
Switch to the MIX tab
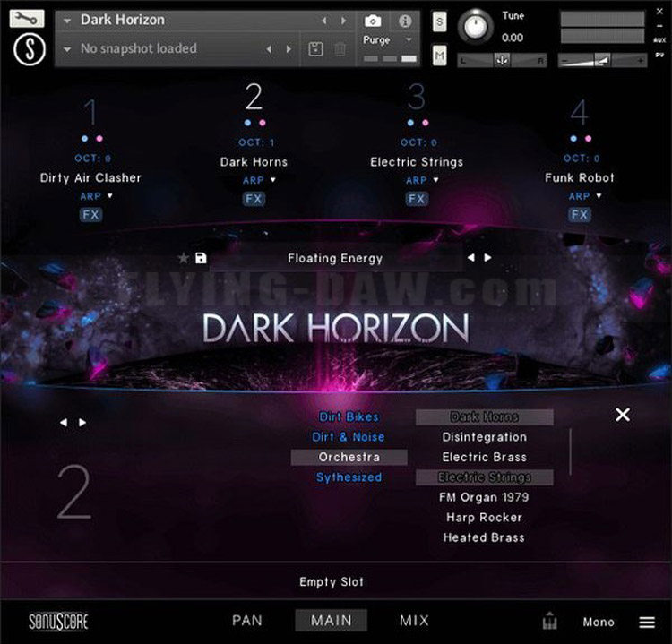414,621
